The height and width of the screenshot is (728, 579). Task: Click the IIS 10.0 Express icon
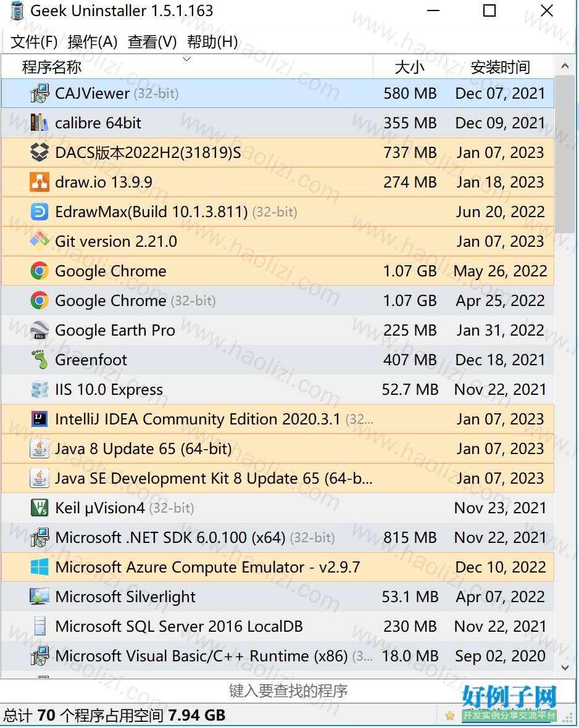click(40, 389)
